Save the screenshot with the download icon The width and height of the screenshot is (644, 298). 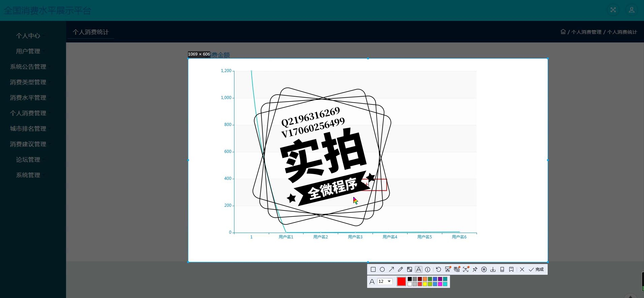tap(493, 269)
